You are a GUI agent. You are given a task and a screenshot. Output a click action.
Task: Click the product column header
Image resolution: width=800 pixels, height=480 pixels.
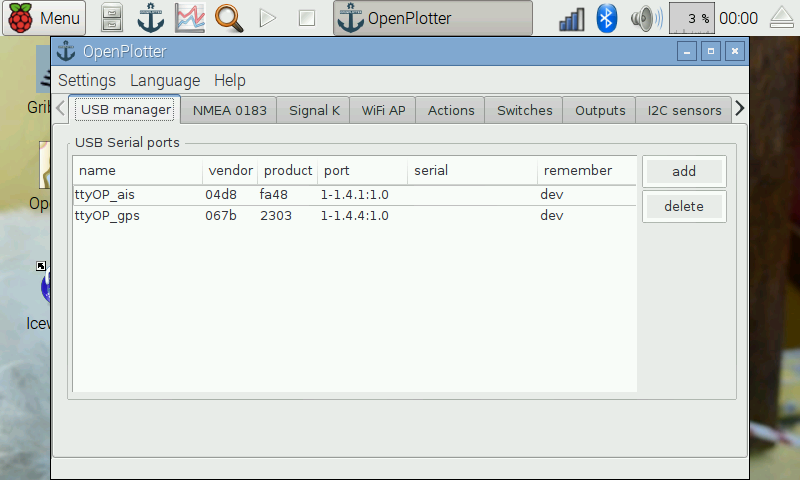click(x=288, y=170)
